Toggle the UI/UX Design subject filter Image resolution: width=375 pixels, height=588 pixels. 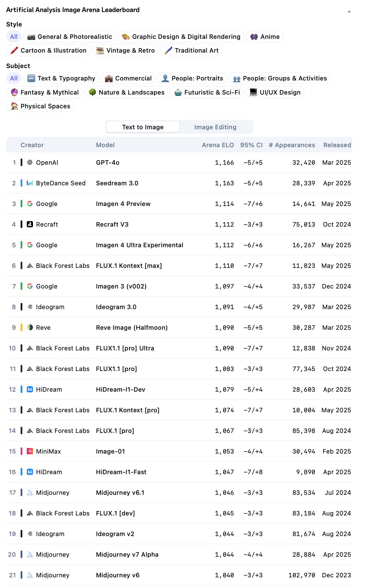[275, 92]
